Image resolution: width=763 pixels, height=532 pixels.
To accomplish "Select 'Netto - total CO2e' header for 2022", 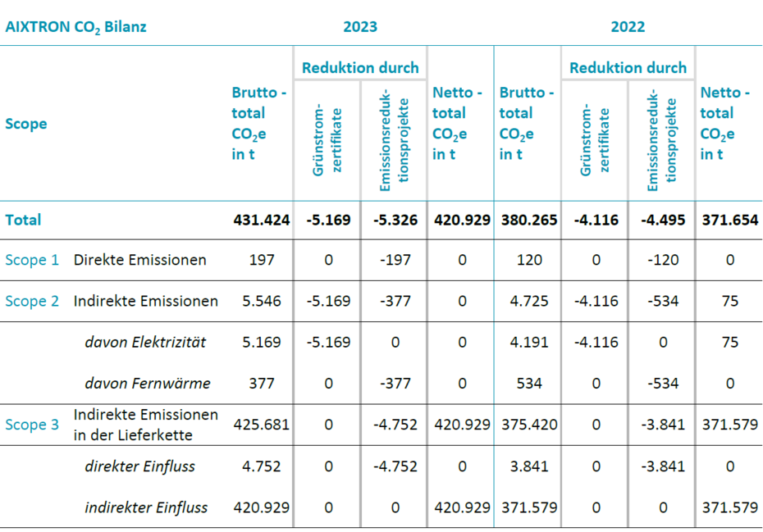I will pyautogui.click(x=724, y=123).
